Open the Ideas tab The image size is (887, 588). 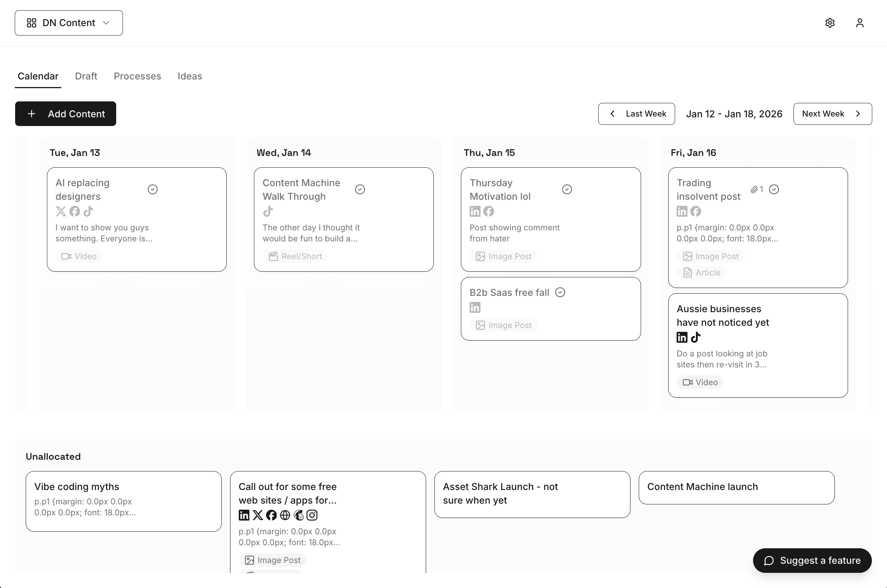click(190, 76)
